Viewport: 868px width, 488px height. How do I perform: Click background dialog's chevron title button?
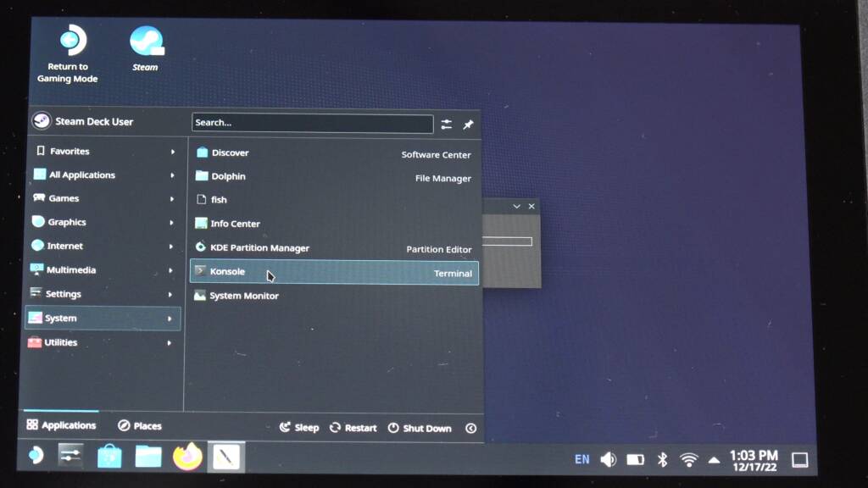516,207
